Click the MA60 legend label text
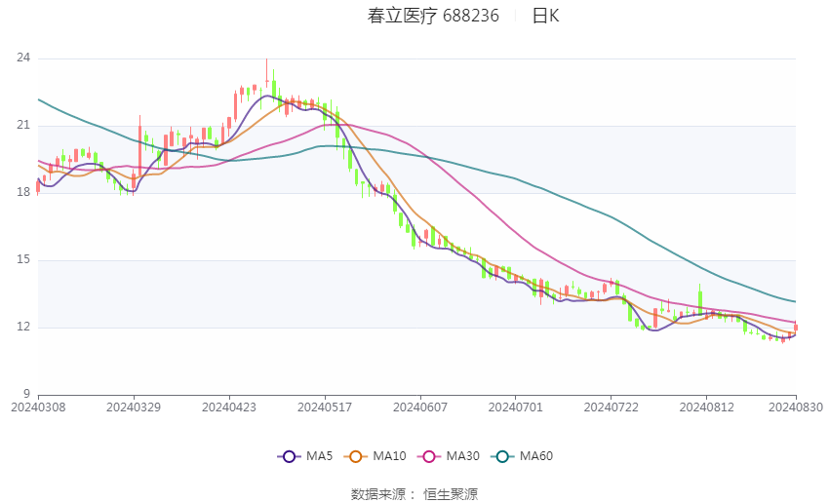The width and height of the screenshot is (829, 504). 536,456
